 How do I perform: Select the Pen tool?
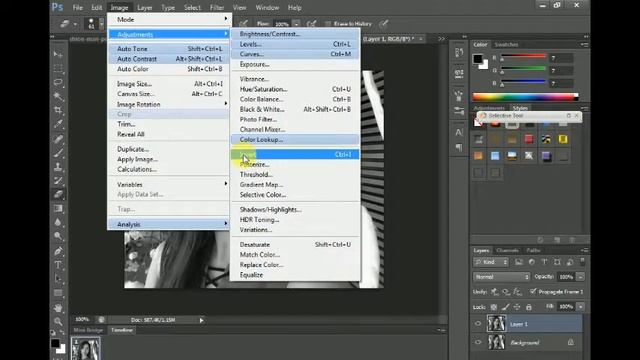[58, 251]
